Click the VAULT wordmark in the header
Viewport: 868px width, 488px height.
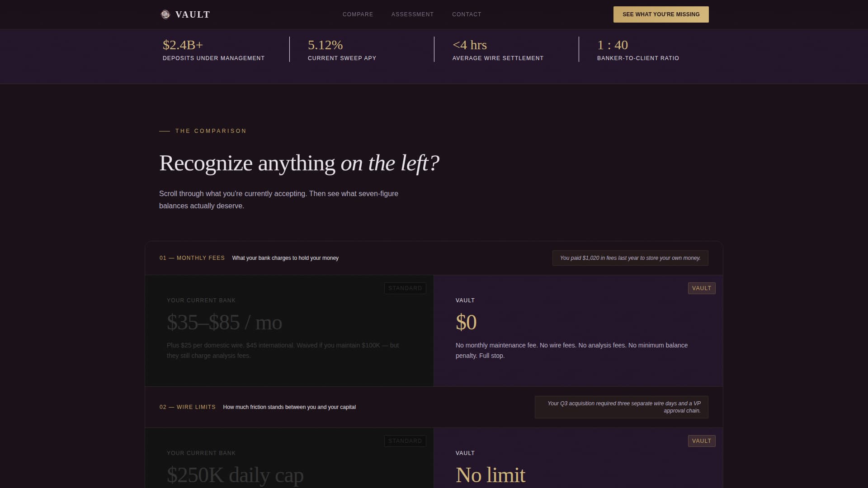click(x=193, y=14)
